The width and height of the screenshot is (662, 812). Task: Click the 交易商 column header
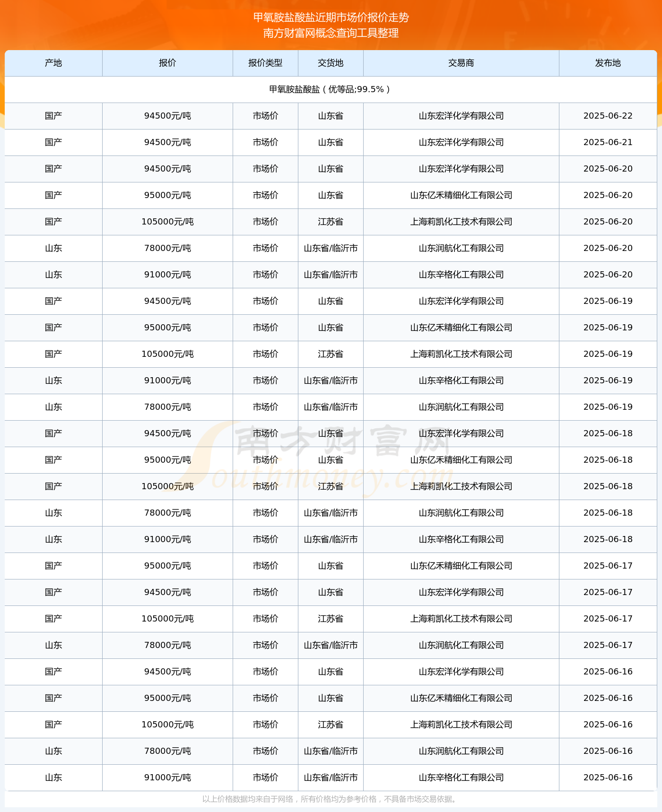click(461, 63)
